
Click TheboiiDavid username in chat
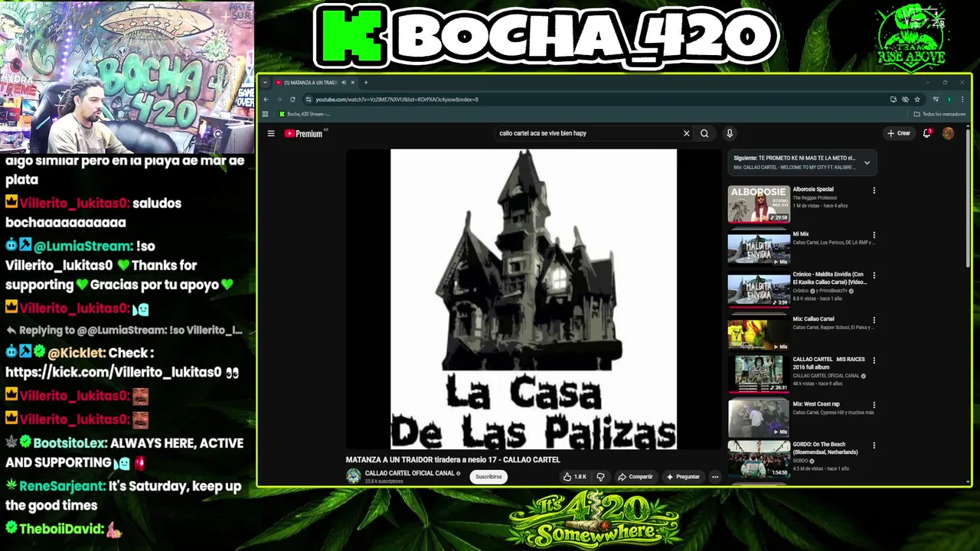click(x=61, y=529)
